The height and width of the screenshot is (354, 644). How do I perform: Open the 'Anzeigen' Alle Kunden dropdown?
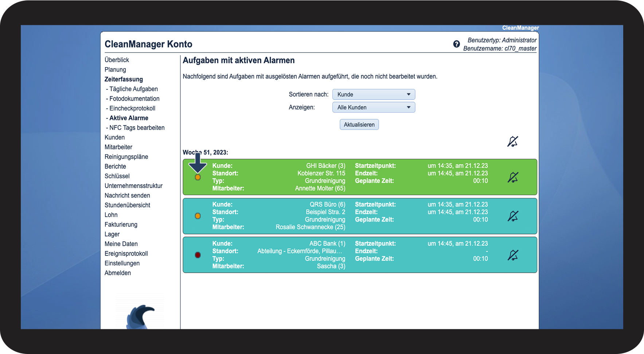(x=374, y=108)
